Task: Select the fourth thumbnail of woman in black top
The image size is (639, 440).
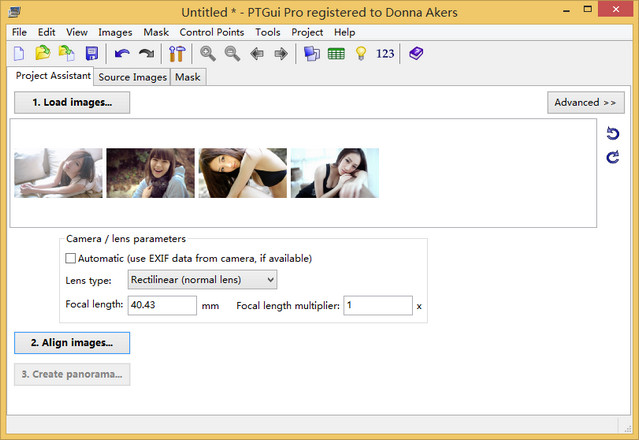Action: coord(335,173)
